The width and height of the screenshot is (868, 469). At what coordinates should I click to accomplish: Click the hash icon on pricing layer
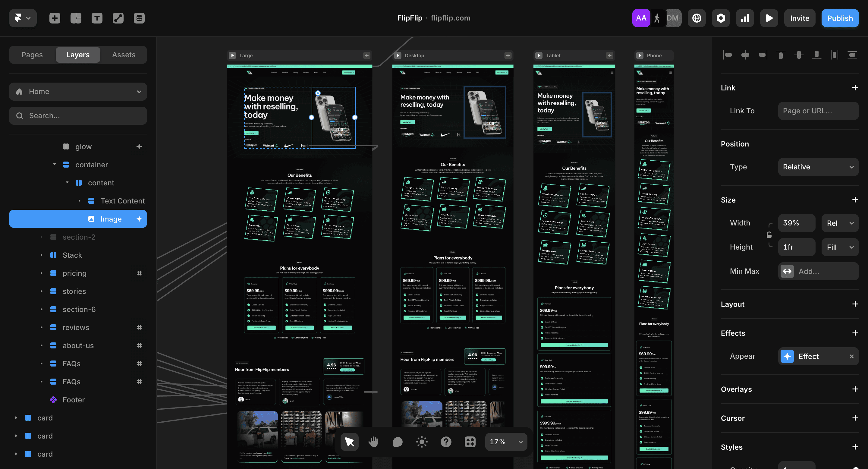pos(139,273)
